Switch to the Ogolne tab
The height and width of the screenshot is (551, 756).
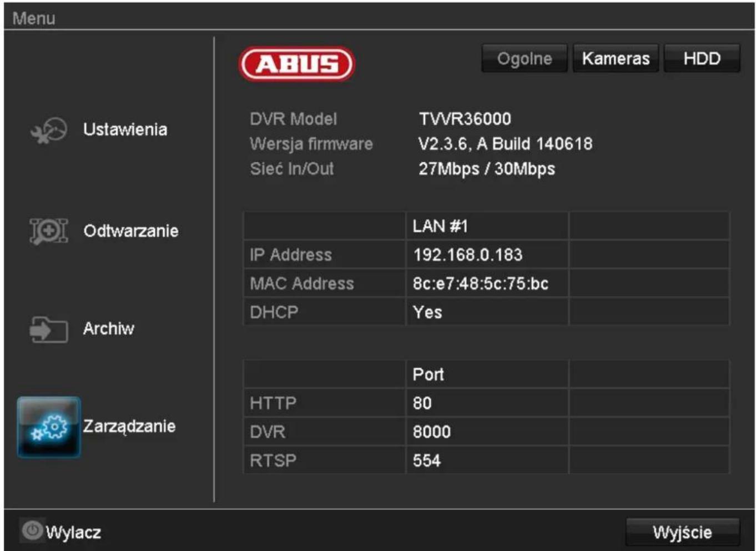tap(525, 58)
